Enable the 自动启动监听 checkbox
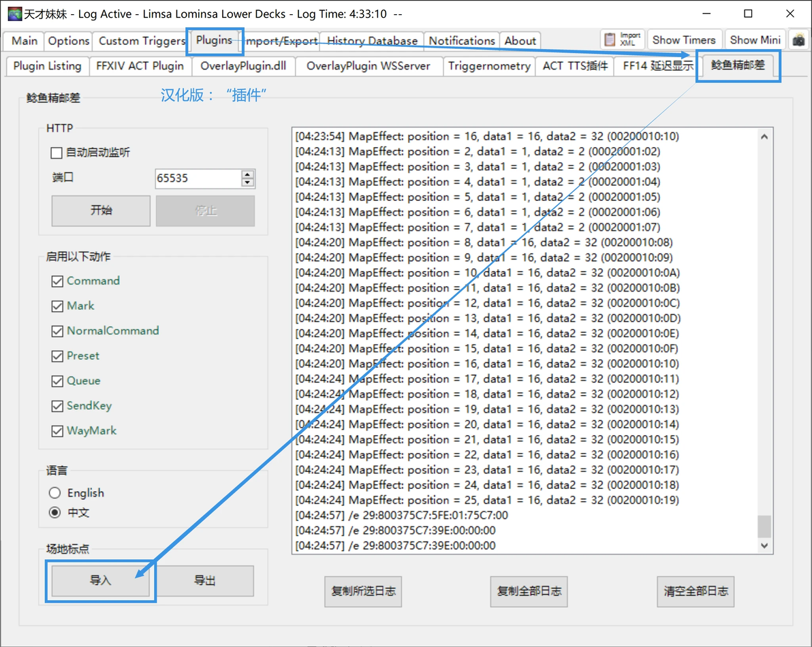Screen dimensions: 812x647 coord(57,153)
